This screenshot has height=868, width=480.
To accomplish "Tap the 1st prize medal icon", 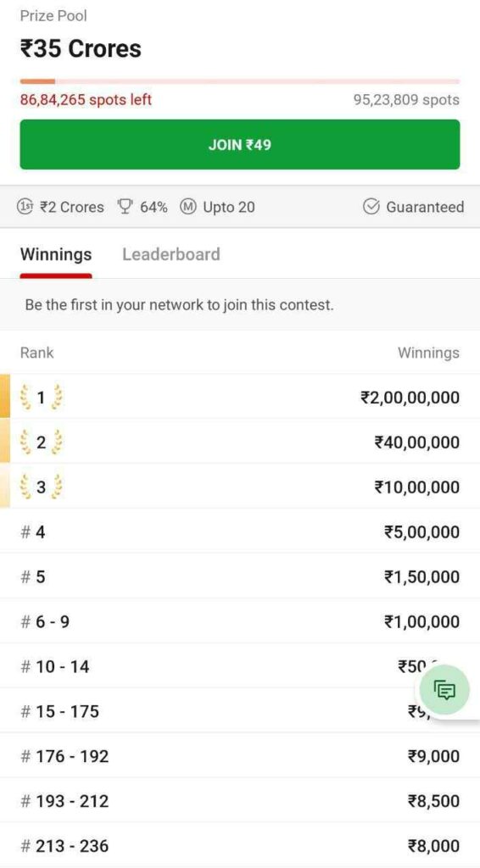I will point(25,207).
